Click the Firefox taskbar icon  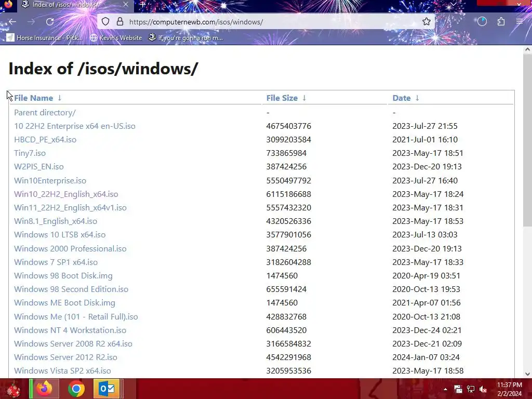[x=44, y=389]
